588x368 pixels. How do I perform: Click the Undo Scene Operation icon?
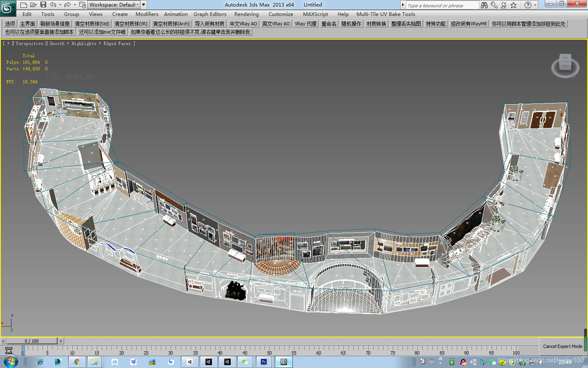pos(53,4)
